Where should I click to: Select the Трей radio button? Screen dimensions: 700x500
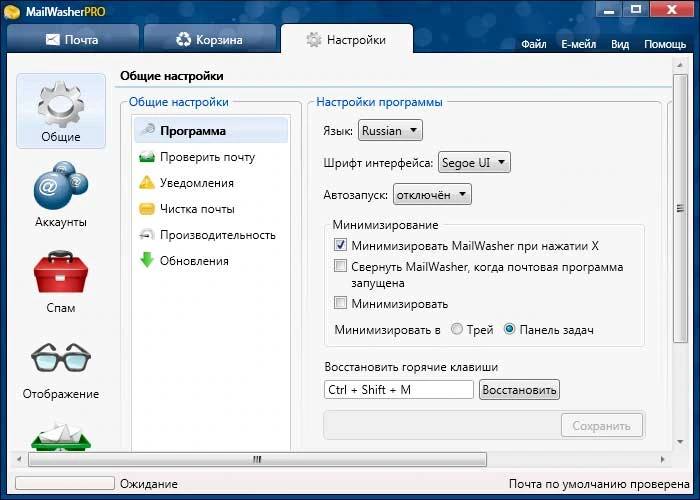click(457, 329)
